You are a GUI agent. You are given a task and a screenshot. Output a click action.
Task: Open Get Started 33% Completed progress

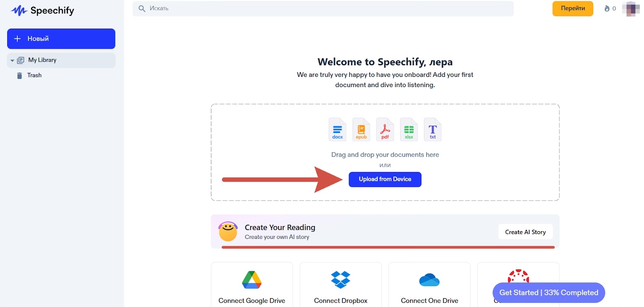point(549,293)
